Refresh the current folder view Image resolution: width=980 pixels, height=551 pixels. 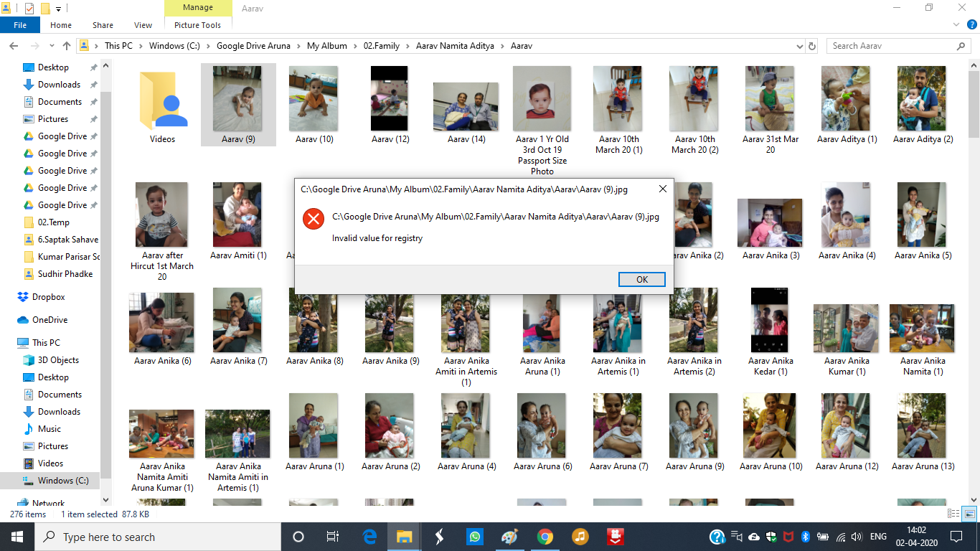(x=812, y=46)
